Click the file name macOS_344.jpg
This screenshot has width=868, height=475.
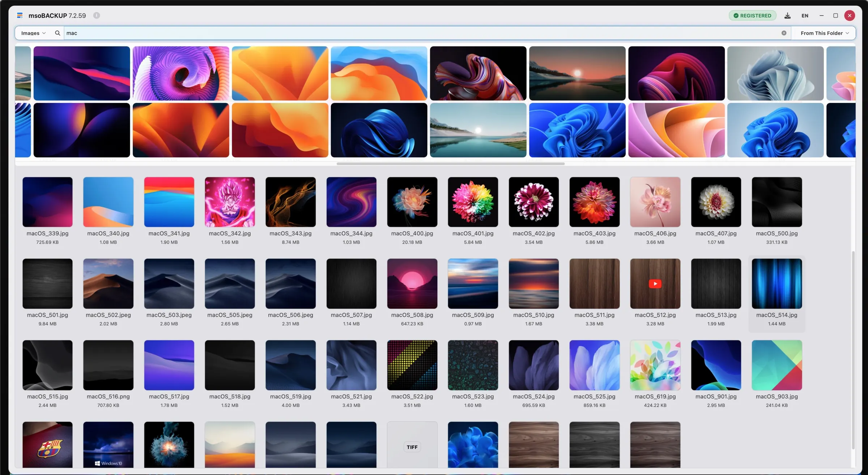pos(351,234)
